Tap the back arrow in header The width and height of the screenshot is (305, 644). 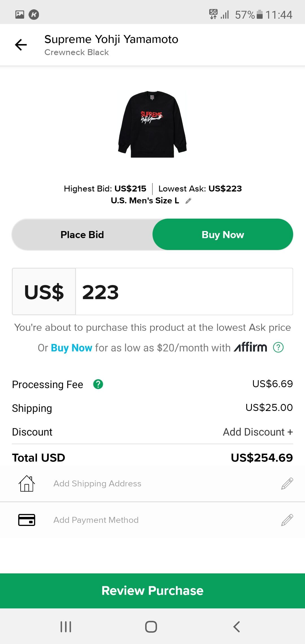point(21,45)
